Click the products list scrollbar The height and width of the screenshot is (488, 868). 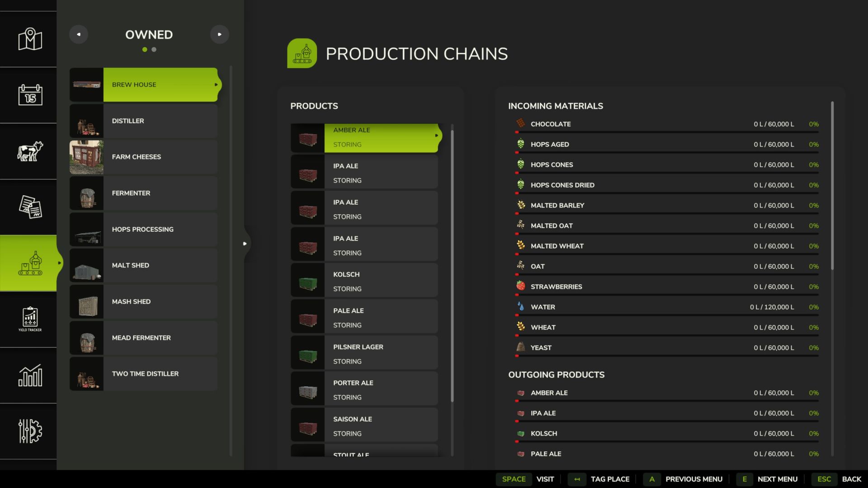tap(452, 266)
